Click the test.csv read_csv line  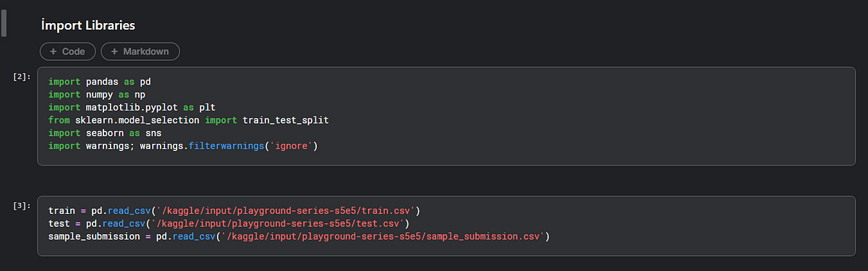229,223
